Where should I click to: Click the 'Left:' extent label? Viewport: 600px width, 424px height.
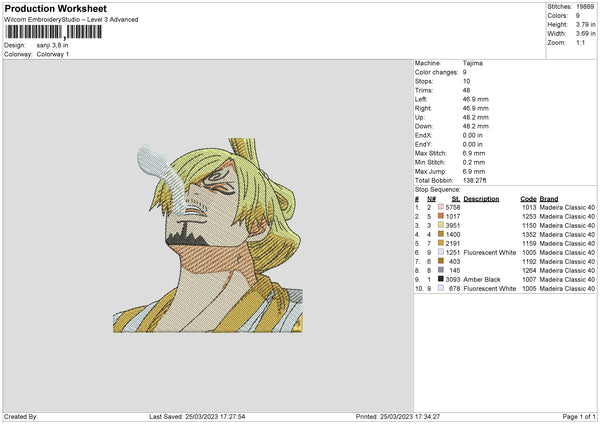421,99
